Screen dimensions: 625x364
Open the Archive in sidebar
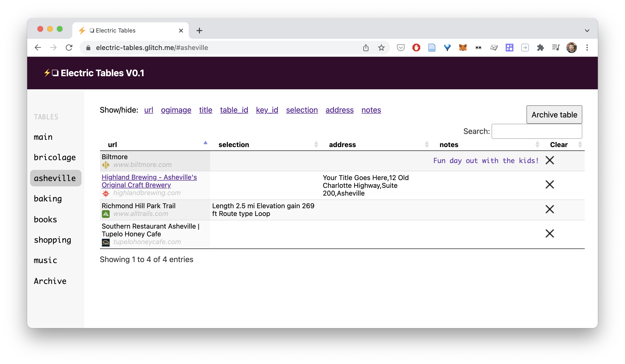[50, 281]
